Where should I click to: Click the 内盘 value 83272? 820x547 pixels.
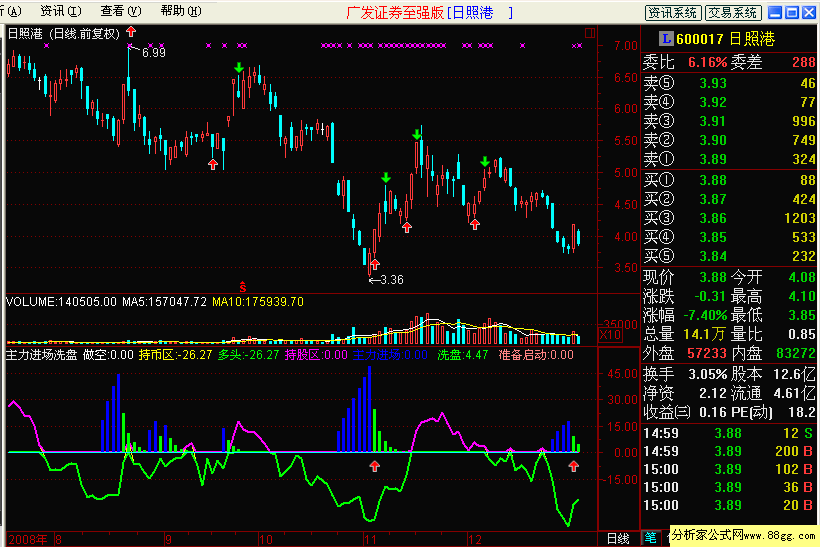pyautogui.click(x=795, y=354)
